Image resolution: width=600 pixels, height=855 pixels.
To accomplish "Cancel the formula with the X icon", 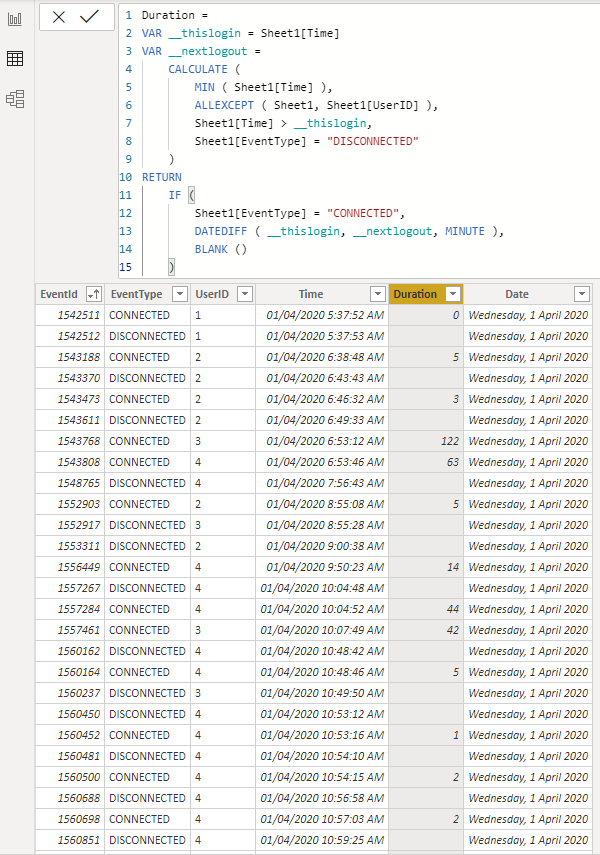I will click(59, 17).
